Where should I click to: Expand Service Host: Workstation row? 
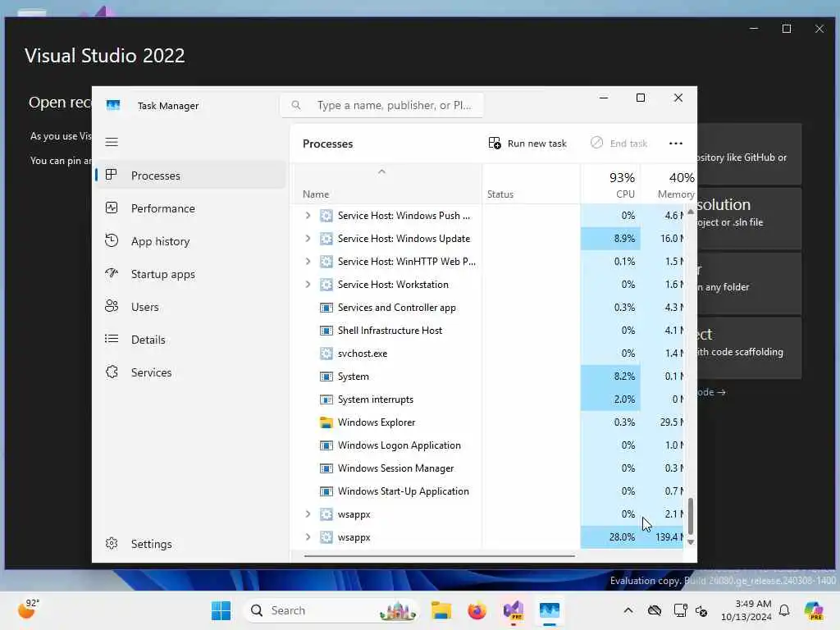coord(308,285)
